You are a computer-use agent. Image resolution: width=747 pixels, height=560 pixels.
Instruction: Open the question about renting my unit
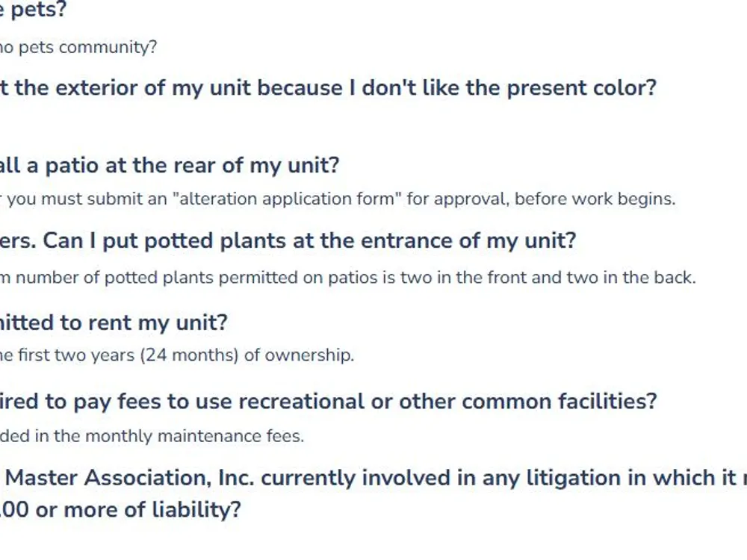pyautogui.click(x=114, y=323)
